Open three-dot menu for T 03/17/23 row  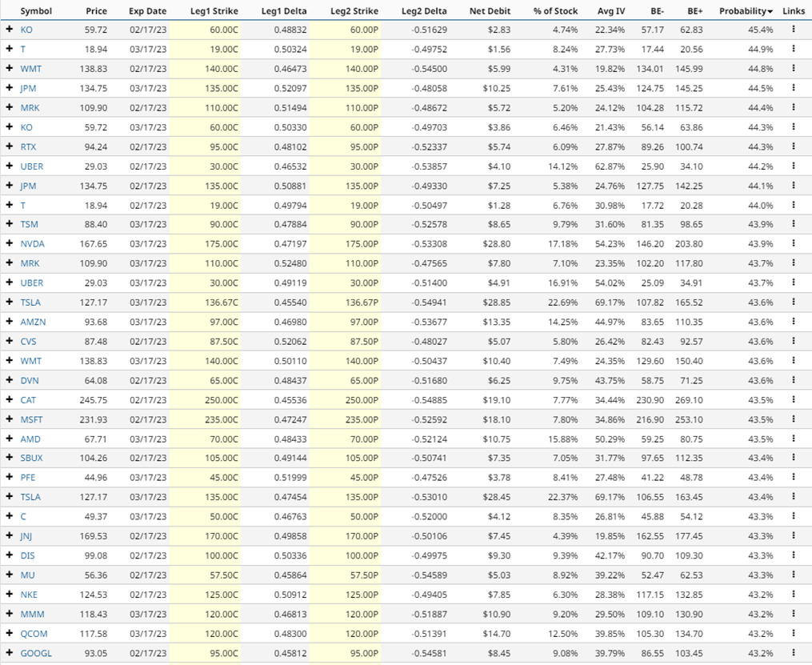pos(793,49)
